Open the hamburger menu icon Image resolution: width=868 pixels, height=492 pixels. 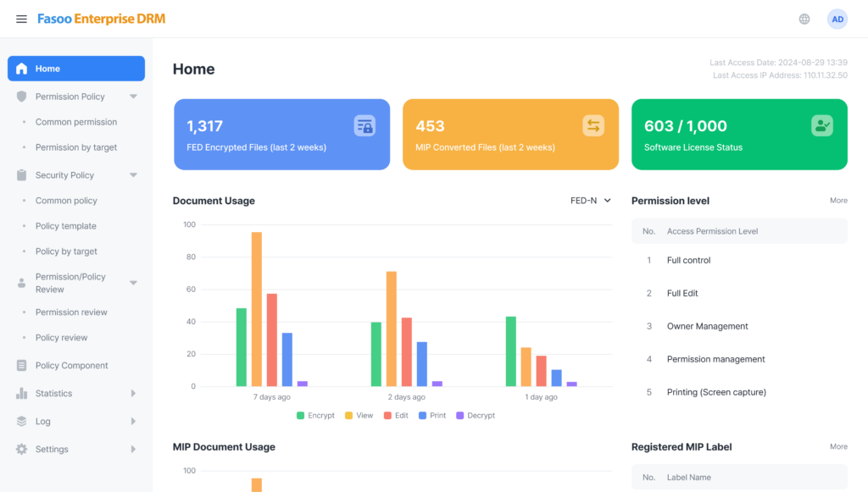pyautogui.click(x=21, y=19)
